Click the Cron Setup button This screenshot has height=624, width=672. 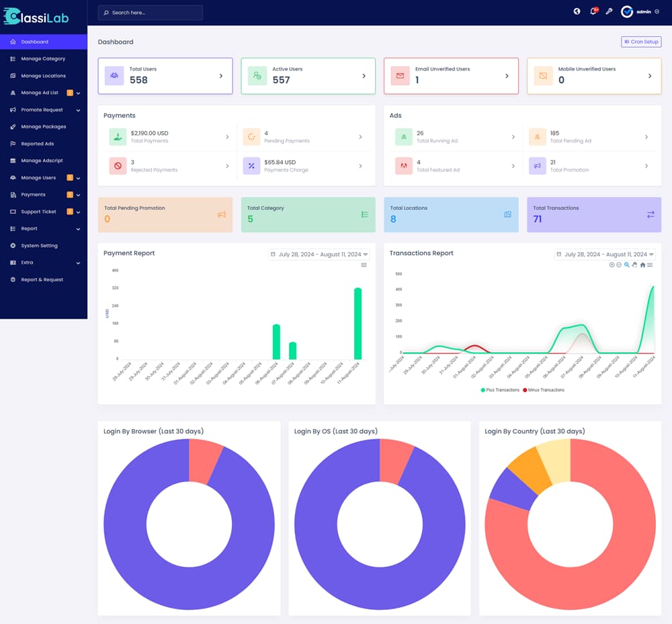641,42
